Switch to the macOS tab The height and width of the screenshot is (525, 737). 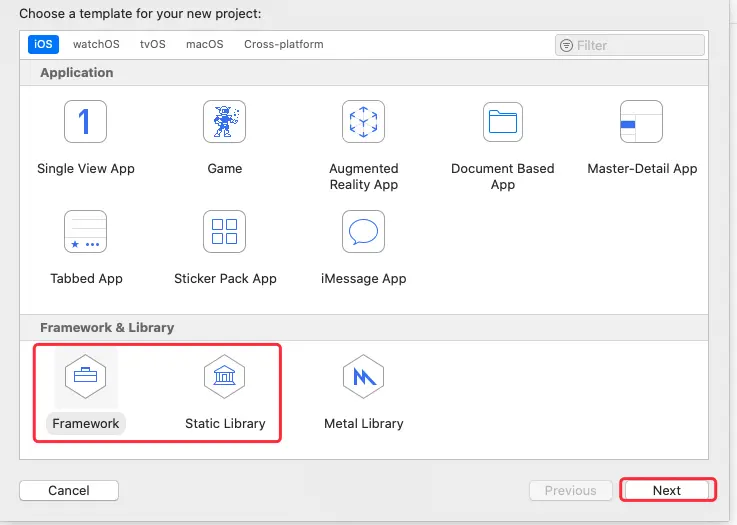point(205,44)
